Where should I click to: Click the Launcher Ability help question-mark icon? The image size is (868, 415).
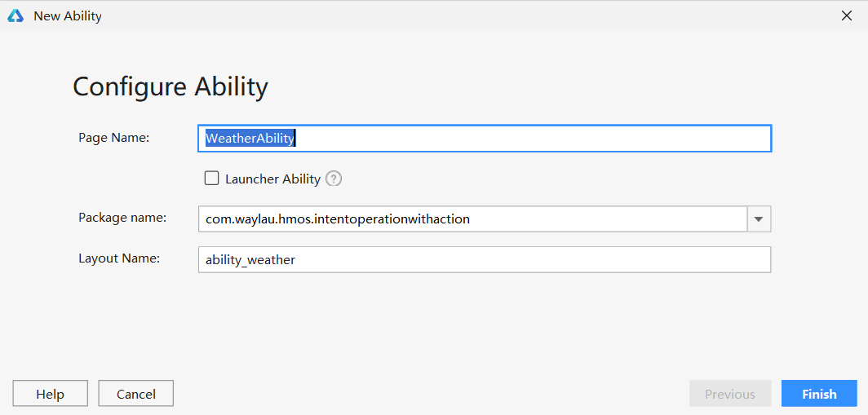pyautogui.click(x=333, y=179)
